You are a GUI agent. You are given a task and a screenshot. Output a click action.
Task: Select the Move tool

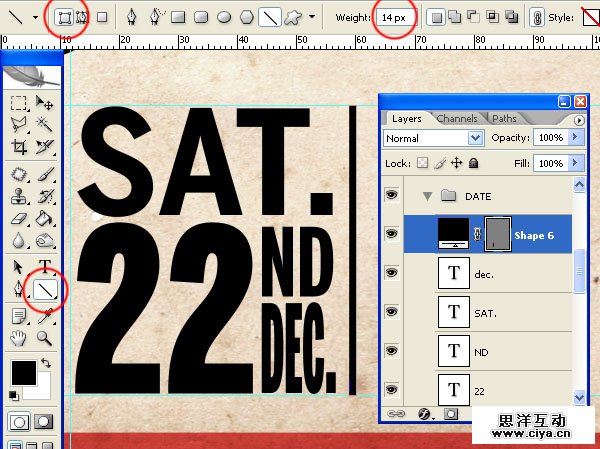point(44,103)
